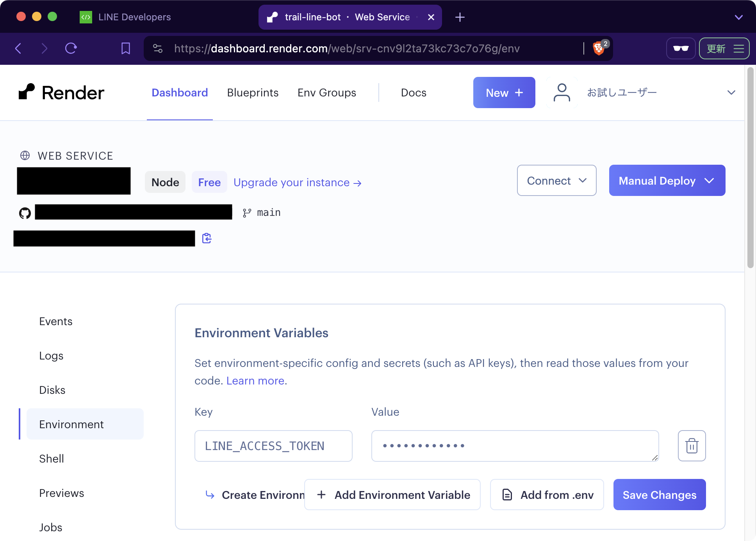Viewport: 756px width, 541px height.
Task: Click the sunglasses reader icon in toolbar
Action: [x=681, y=48]
